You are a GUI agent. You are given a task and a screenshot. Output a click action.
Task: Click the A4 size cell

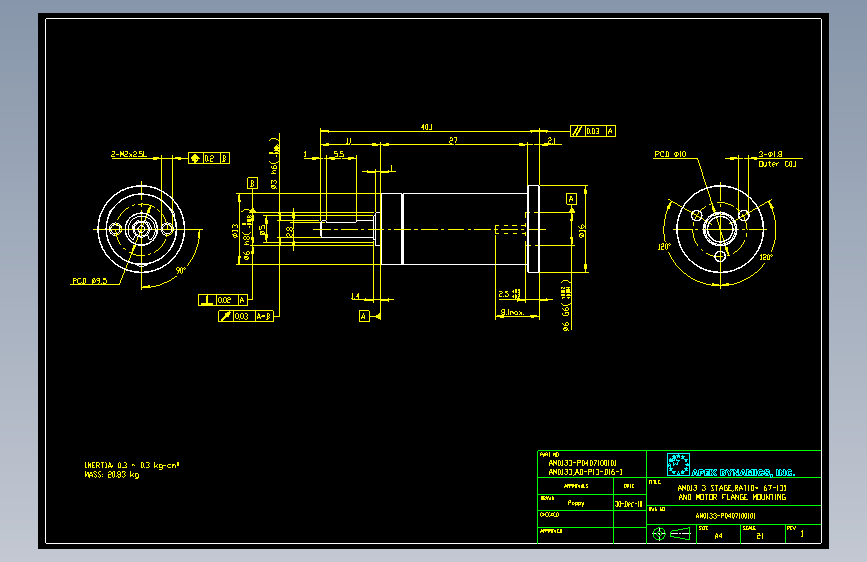click(x=718, y=534)
